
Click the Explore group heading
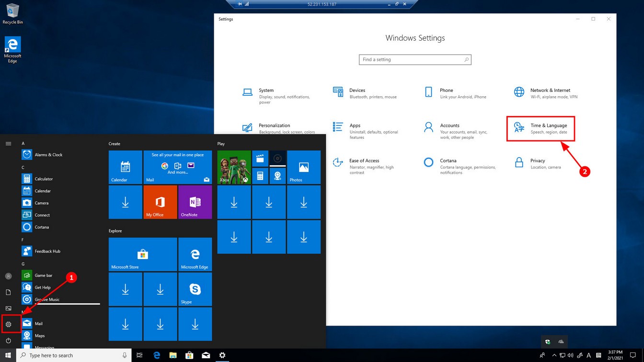(x=115, y=231)
